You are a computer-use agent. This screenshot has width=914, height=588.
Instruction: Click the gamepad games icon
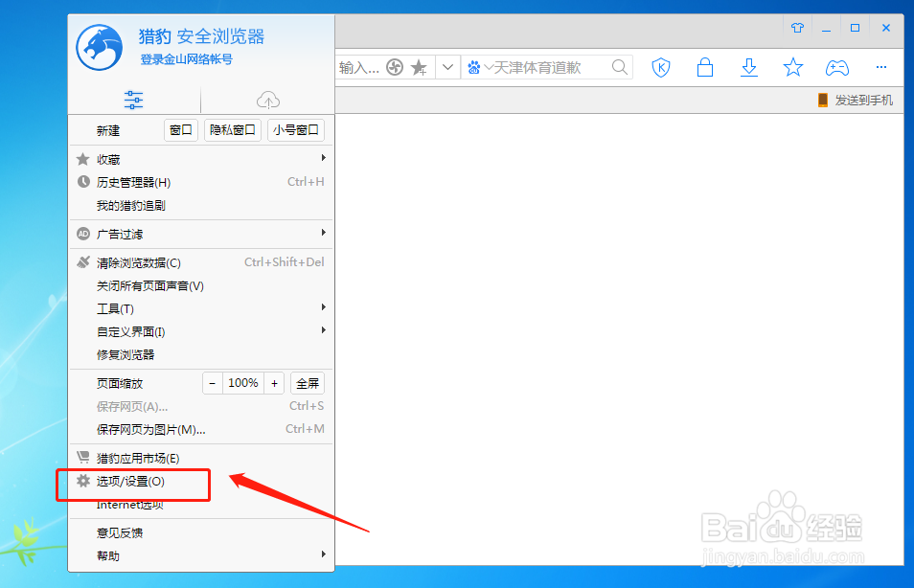tap(837, 68)
